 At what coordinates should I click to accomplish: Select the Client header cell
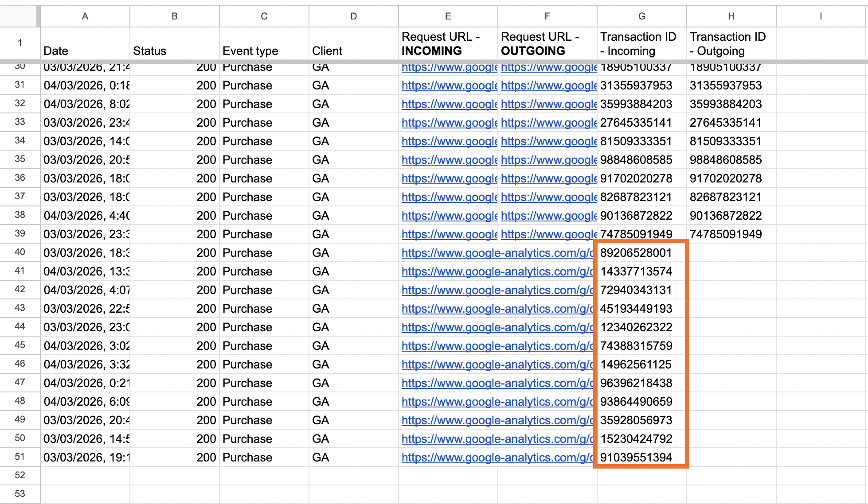(x=353, y=43)
